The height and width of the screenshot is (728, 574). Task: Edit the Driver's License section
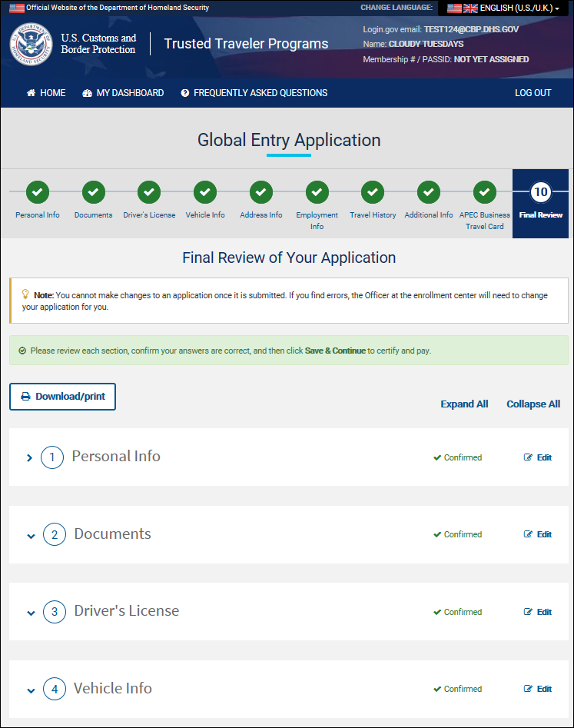click(538, 612)
